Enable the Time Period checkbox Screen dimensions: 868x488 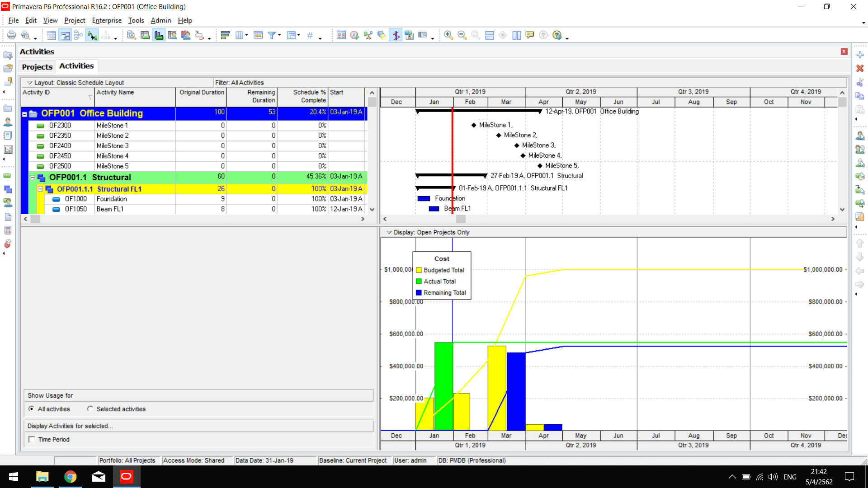[32, 440]
